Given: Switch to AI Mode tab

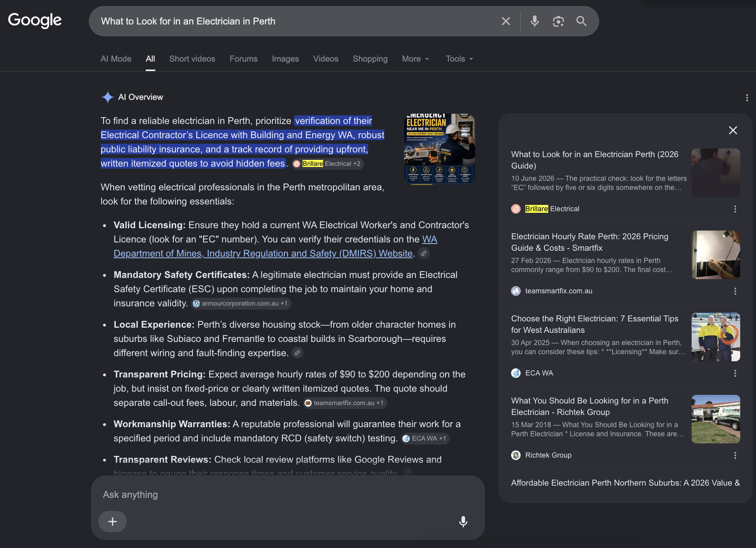Looking at the screenshot, I should pyautogui.click(x=116, y=59).
